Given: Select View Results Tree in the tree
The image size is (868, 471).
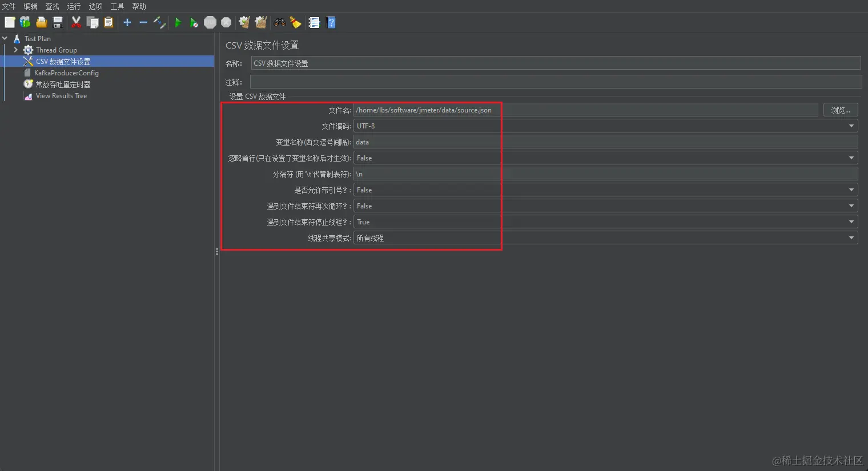Looking at the screenshot, I should click(x=61, y=95).
